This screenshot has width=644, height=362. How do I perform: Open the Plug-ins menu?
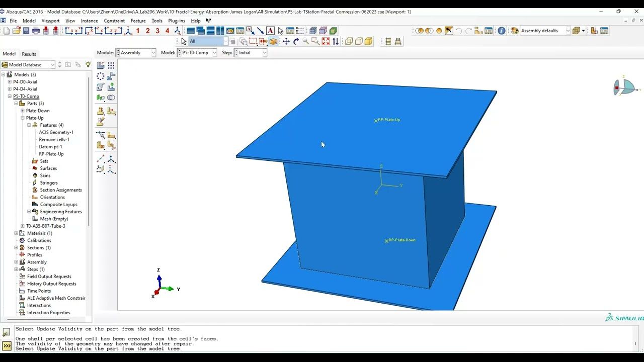click(x=177, y=21)
